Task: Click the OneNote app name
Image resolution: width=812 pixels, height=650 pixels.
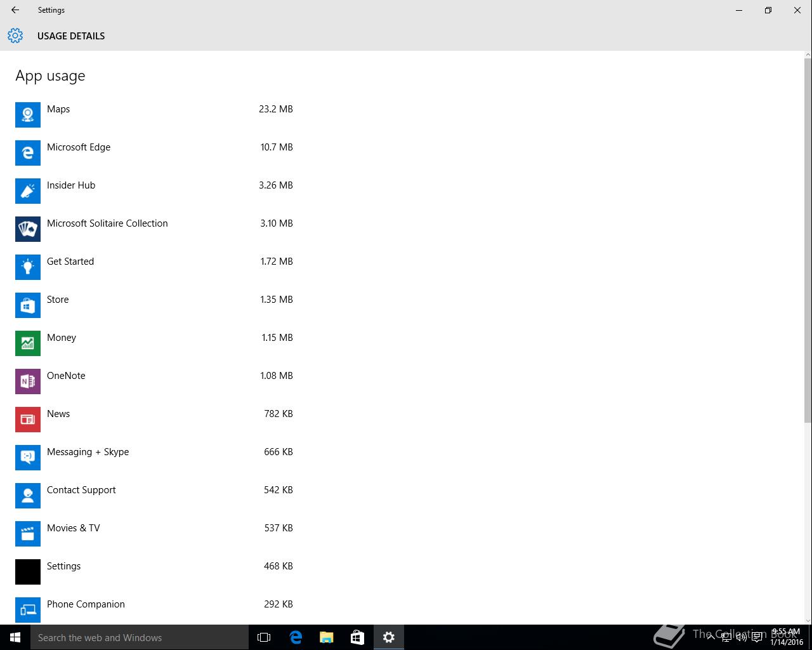Action: (x=66, y=376)
